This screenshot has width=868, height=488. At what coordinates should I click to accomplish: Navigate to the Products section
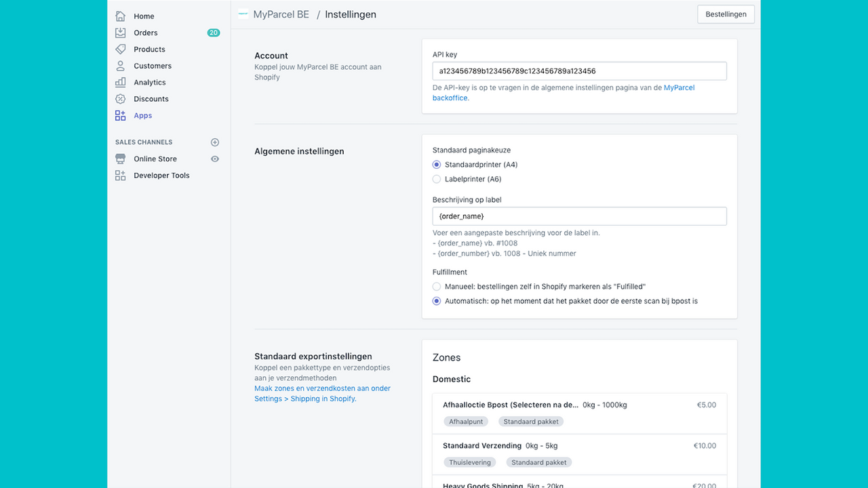[149, 49]
